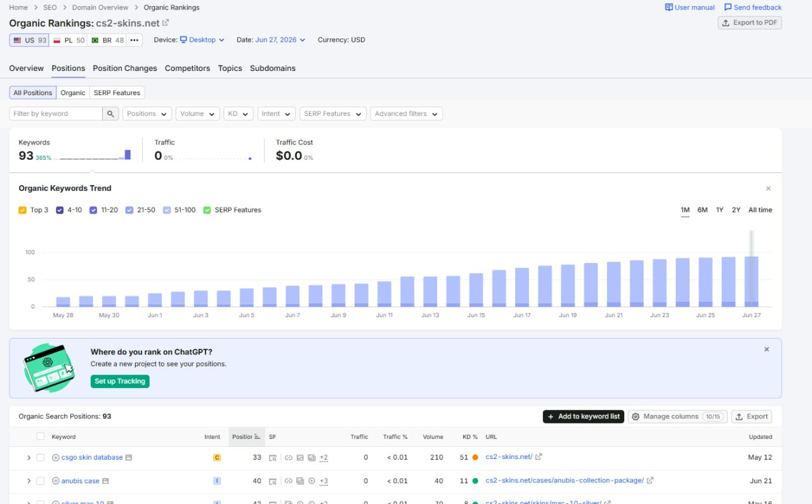Image resolution: width=812 pixels, height=504 pixels.
Task: Click the Export to PDF button
Action: click(750, 23)
